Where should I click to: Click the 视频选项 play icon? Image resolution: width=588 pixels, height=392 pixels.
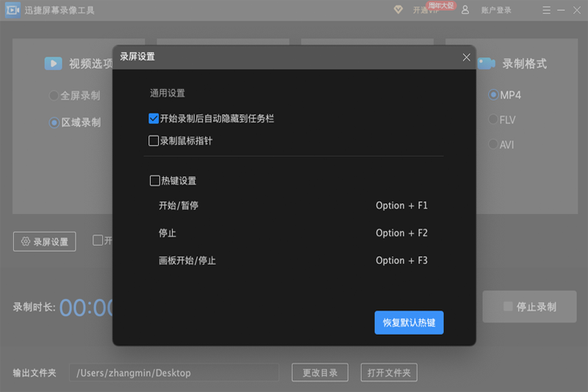tap(53, 63)
